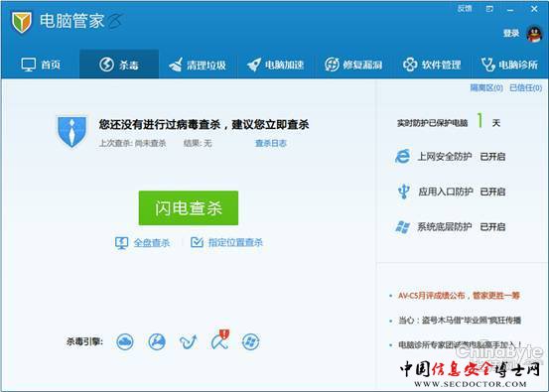The width and height of the screenshot is (549, 392).
Task: Open the 软件管理 tab
Action: click(432, 65)
